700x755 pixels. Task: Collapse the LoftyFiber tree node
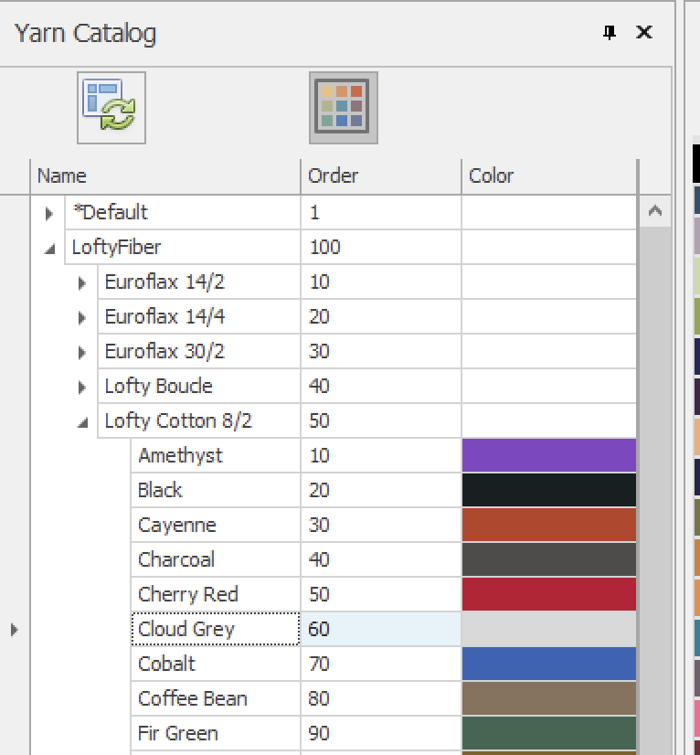pos(49,248)
